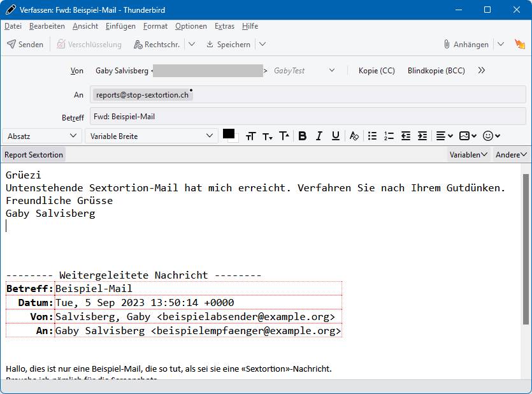The image size is (532, 394).
Task: Insert a numbered list
Action: click(389, 136)
